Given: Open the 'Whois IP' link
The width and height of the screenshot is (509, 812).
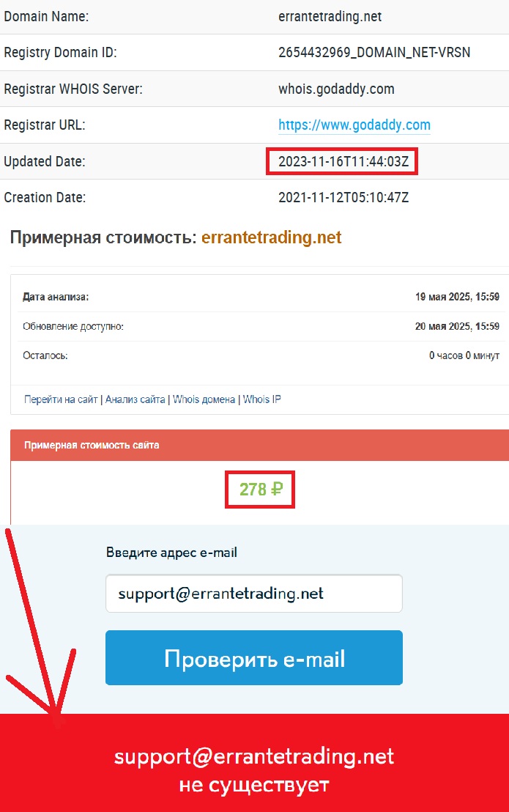Looking at the screenshot, I should click(262, 399).
